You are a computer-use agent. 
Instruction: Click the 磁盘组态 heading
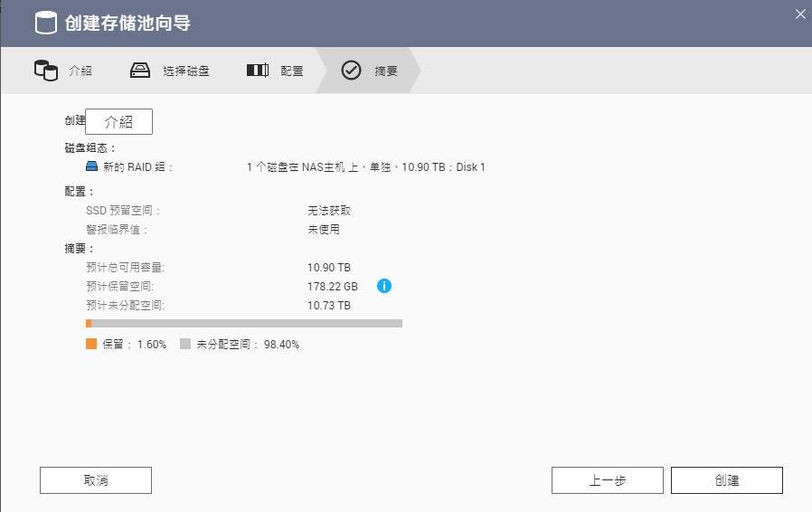tap(90, 148)
